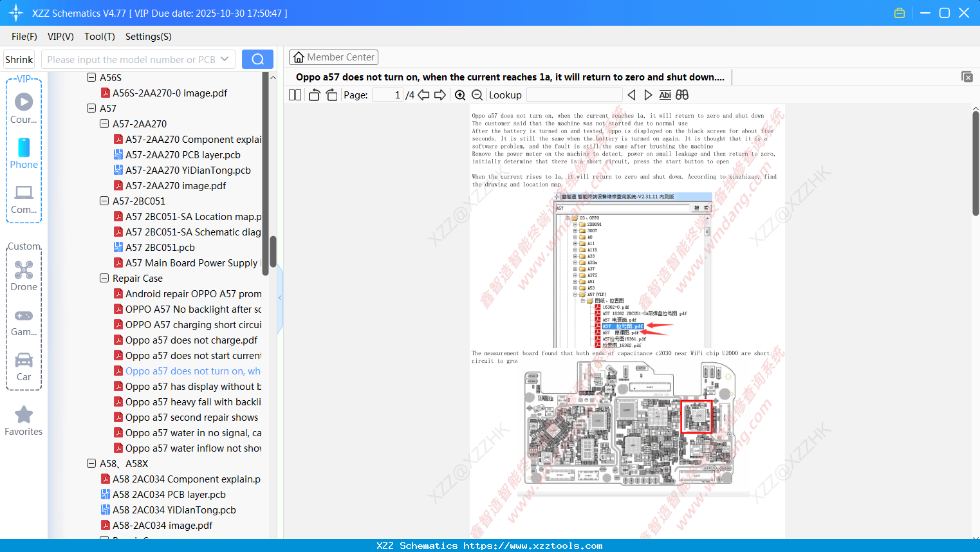Click the Lookup search field
The width and height of the screenshot is (980, 552).
tap(574, 95)
